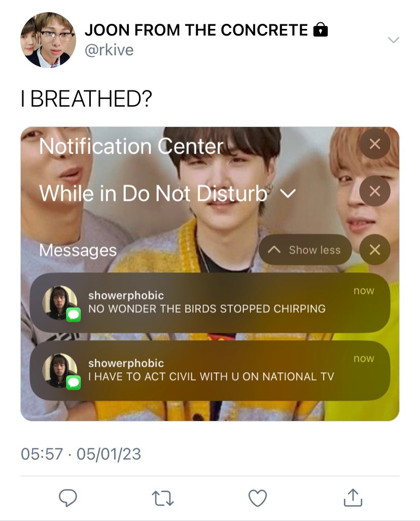The image size is (420, 521).
Task: Dismiss Notification Center with its X
Action: (x=375, y=144)
